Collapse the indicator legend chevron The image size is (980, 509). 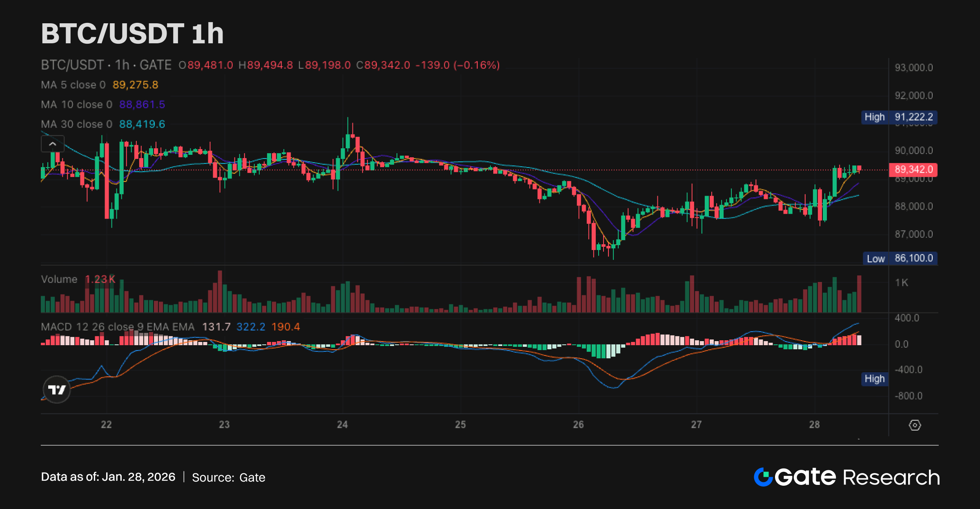[x=53, y=144]
